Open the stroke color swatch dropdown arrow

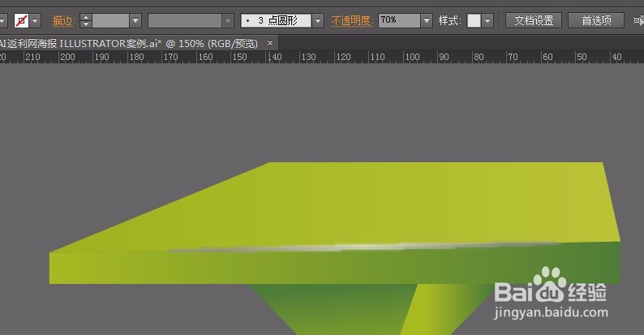pos(36,20)
